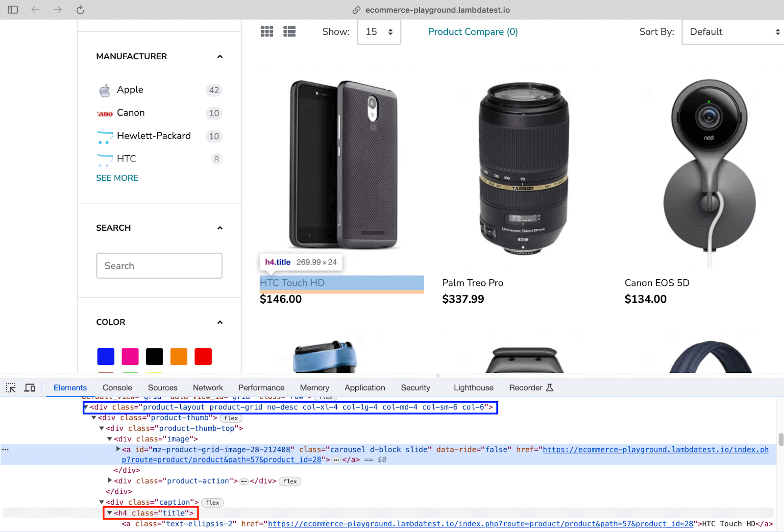Open the Show items per page dropdown
This screenshot has width=784, height=532.
click(379, 32)
